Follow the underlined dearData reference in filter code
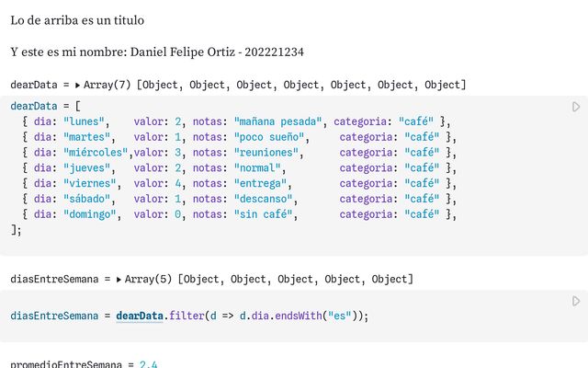This screenshot has height=368, width=588. pos(140,316)
